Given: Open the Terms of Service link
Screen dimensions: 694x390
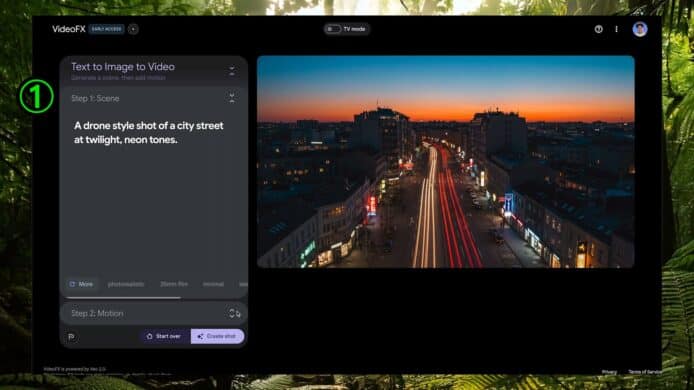Looking at the screenshot, I should [x=645, y=372].
